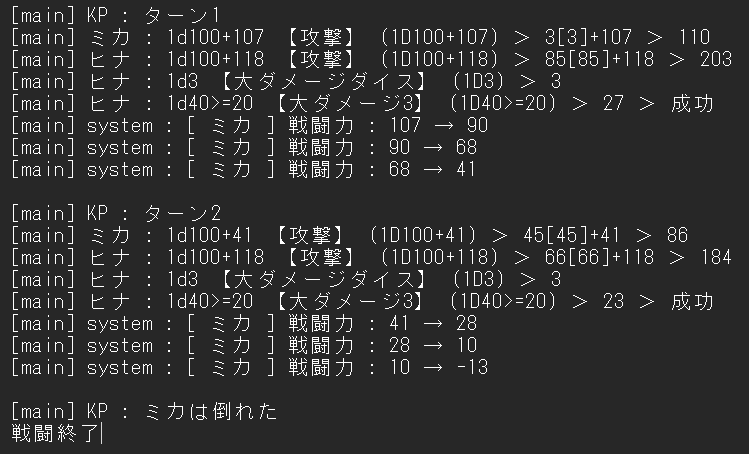Click 成功 on the roll showing 27
The image size is (749, 454).
[692, 104]
